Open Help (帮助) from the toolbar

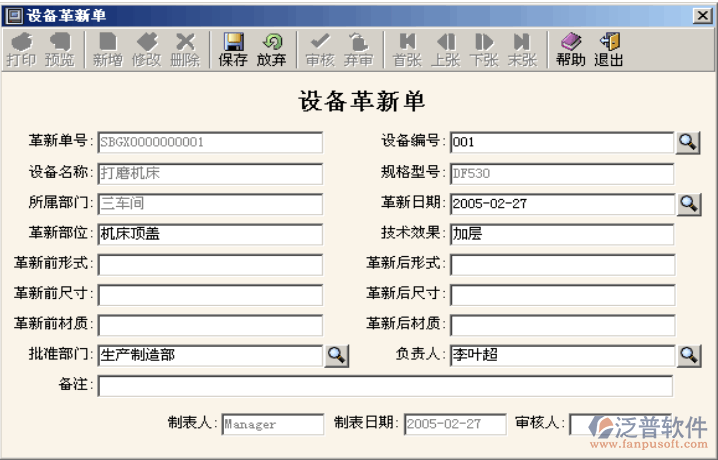tap(570, 50)
